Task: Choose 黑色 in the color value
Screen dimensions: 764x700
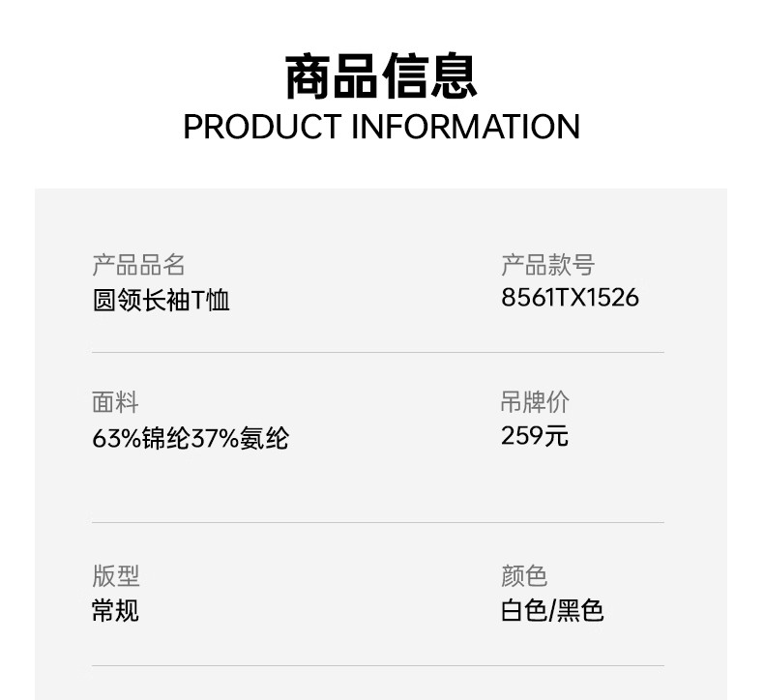Action: (x=580, y=610)
